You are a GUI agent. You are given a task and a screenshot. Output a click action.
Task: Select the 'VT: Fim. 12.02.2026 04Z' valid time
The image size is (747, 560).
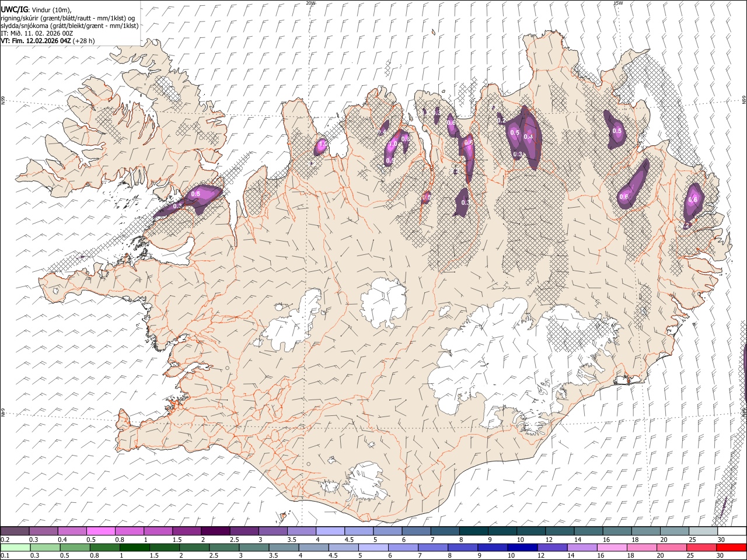tap(36, 41)
